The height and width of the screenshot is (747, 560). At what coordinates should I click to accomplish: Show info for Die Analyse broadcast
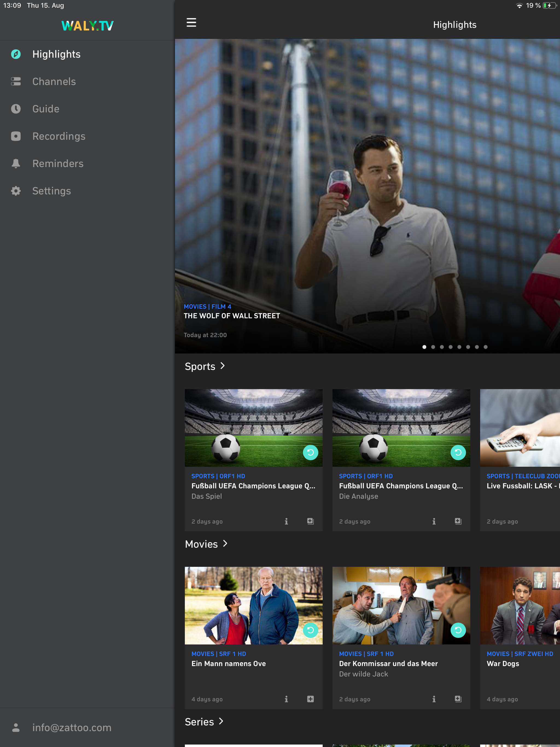(434, 521)
